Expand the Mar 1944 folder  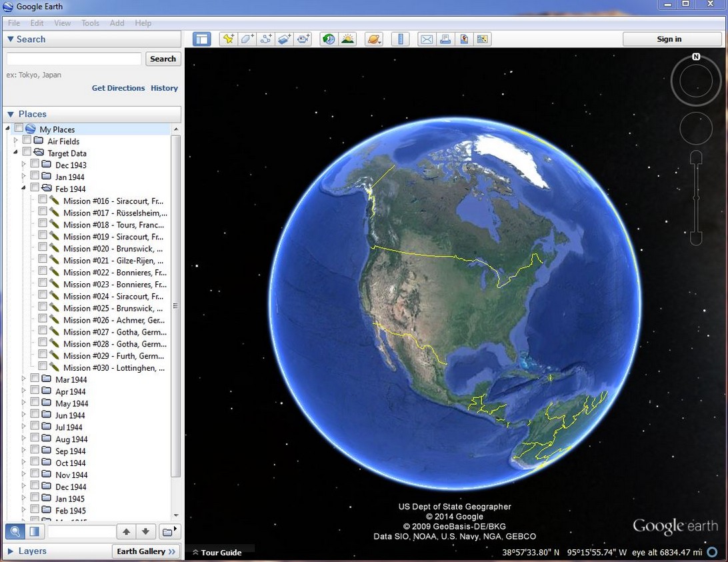coord(24,379)
